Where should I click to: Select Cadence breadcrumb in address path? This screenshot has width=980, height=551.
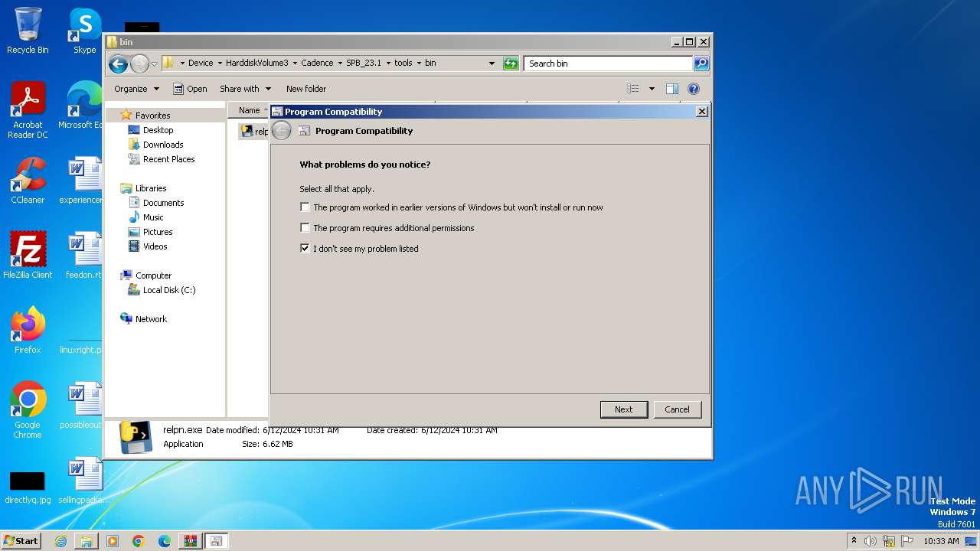click(x=317, y=64)
